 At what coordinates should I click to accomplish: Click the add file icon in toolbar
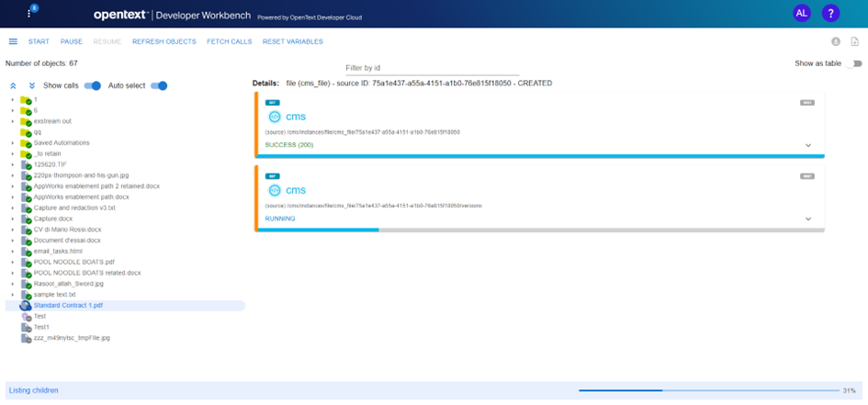click(855, 41)
